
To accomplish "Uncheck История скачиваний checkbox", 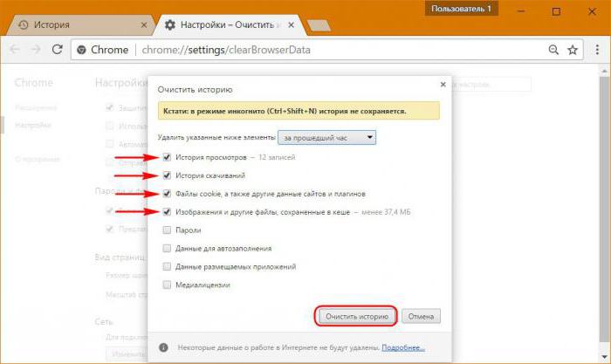I will (x=167, y=175).
